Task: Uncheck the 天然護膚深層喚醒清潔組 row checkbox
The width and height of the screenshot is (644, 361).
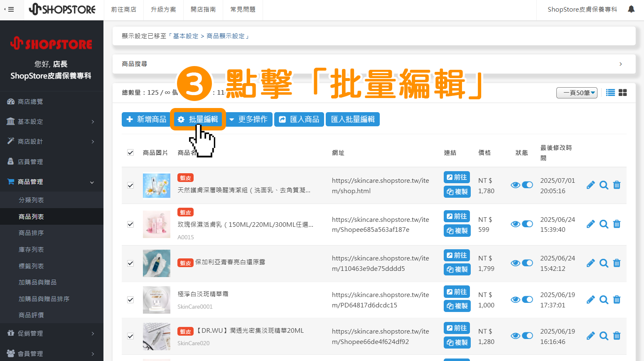Action: 130,185
